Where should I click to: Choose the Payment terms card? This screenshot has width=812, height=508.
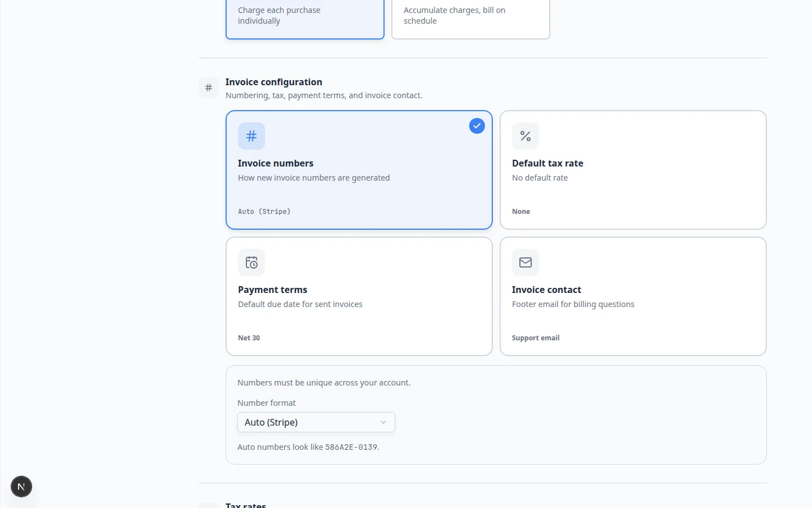click(x=359, y=296)
